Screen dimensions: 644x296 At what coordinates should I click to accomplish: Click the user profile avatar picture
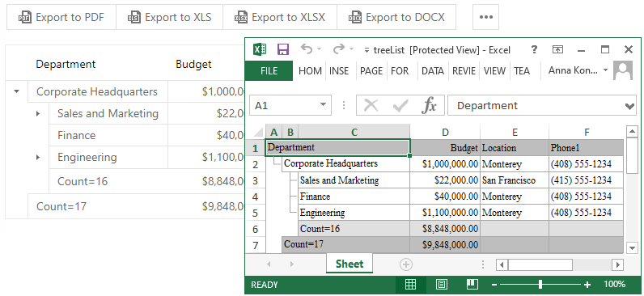[x=623, y=70]
